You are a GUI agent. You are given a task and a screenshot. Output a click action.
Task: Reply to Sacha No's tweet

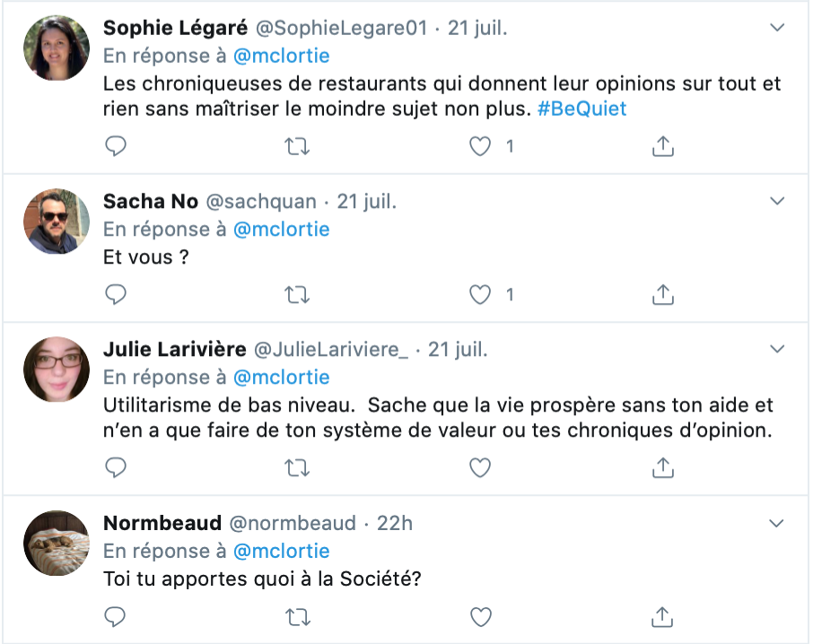coord(116,294)
